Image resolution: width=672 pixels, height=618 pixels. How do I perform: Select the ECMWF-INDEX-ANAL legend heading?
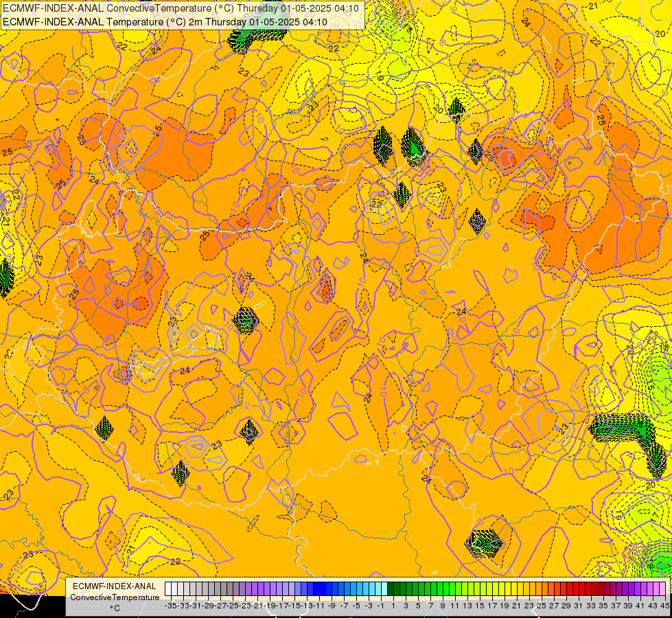[x=115, y=586]
